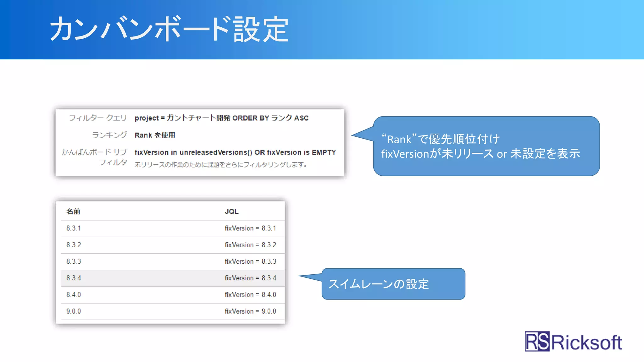
Task: Click the 'フィルター クエリ' label
Action: click(98, 118)
